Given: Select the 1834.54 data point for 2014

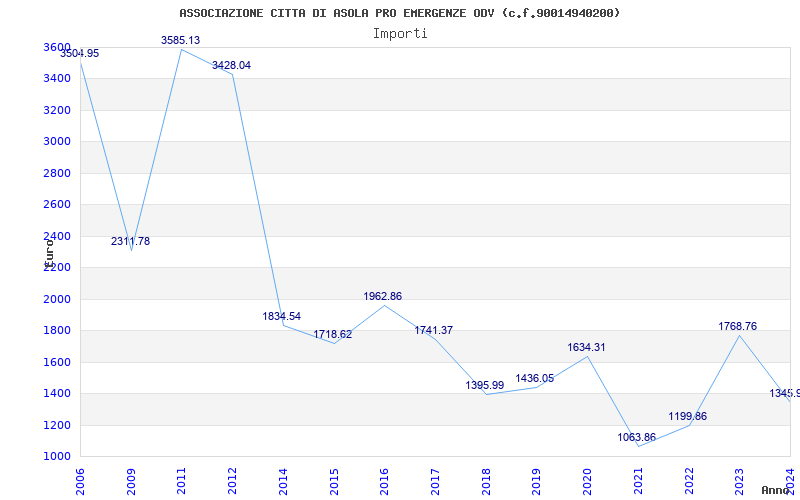Looking at the screenshot, I should pos(282,316).
